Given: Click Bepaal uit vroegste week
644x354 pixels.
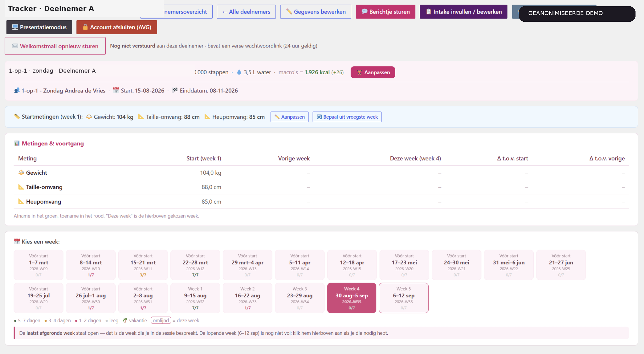Looking at the screenshot, I should point(347,117).
